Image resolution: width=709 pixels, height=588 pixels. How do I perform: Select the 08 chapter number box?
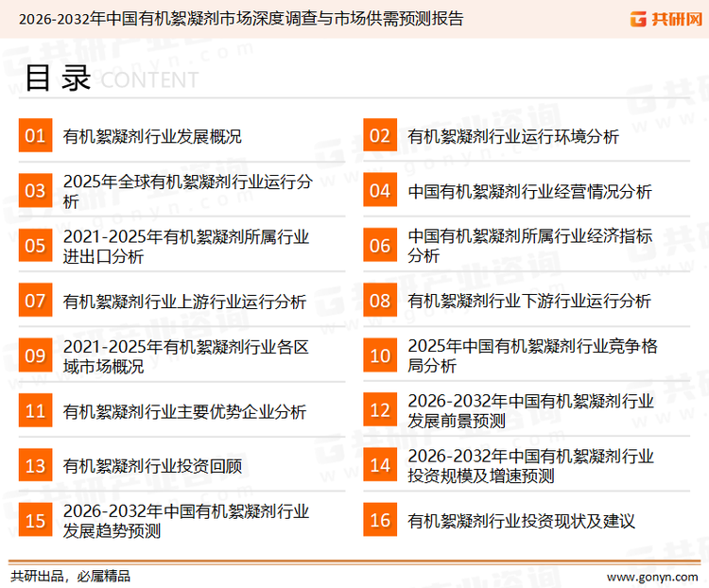[x=380, y=301]
